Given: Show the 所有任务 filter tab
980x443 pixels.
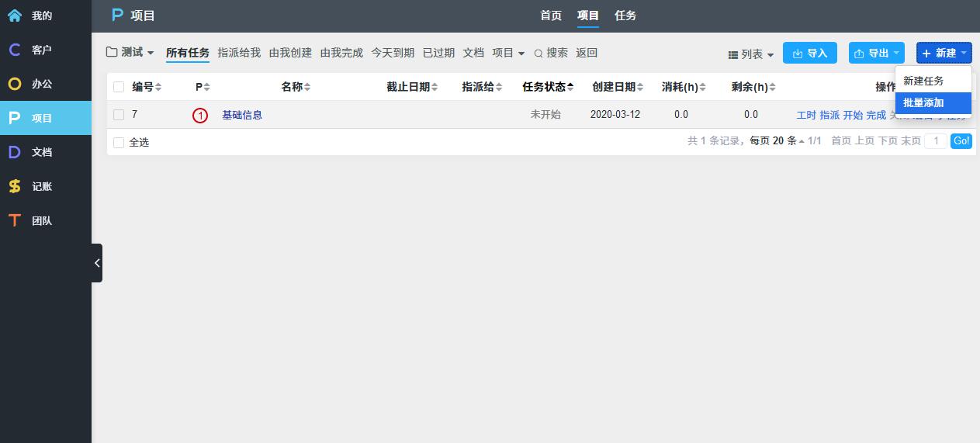Looking at the screenshot, I should (x=188, y=53).
